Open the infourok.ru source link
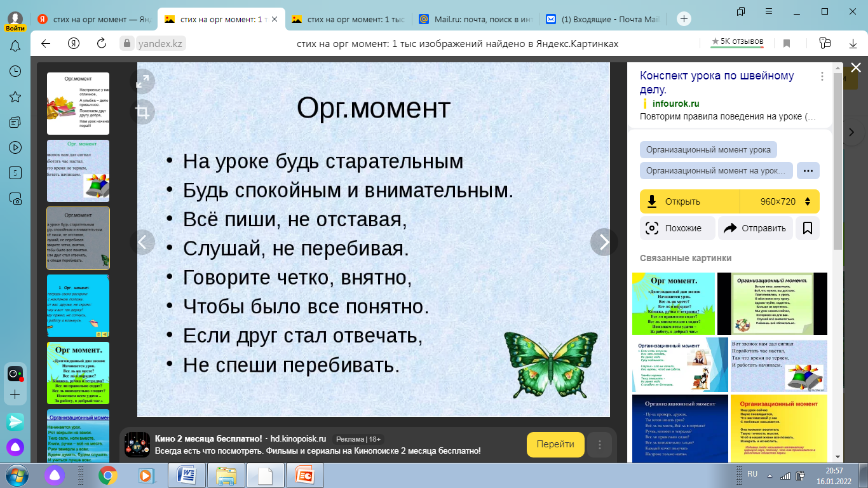 pos(675,104)
